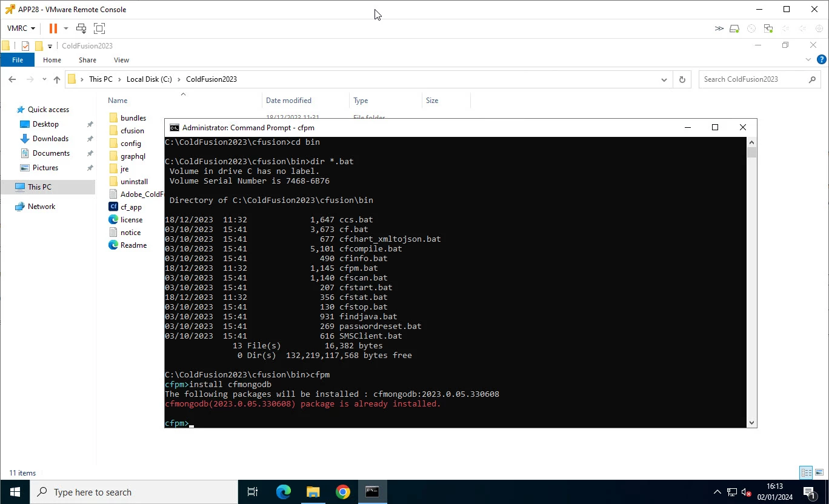Go back in File Explorer
This screenshot has height=504, width=829.
12,79
